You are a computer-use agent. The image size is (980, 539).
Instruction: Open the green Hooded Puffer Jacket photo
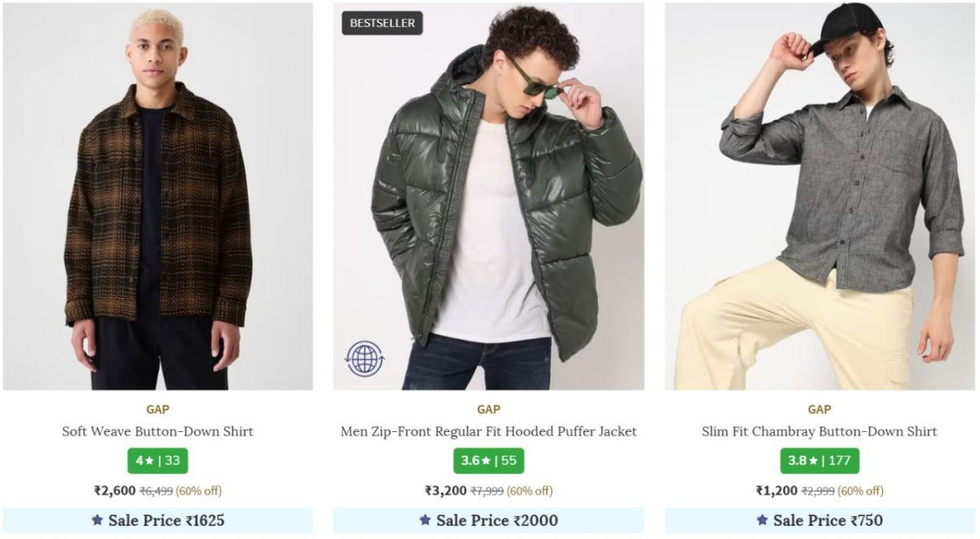point(488,196)
